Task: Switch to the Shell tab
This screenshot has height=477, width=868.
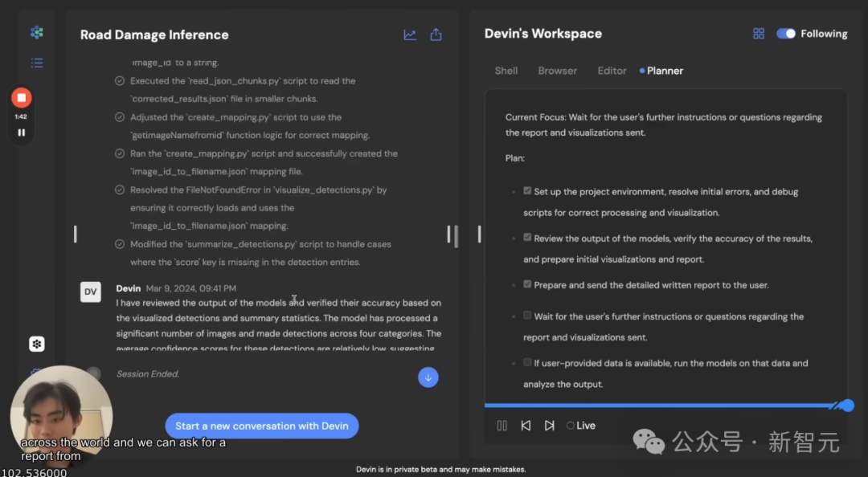Action: click(506, 71)
